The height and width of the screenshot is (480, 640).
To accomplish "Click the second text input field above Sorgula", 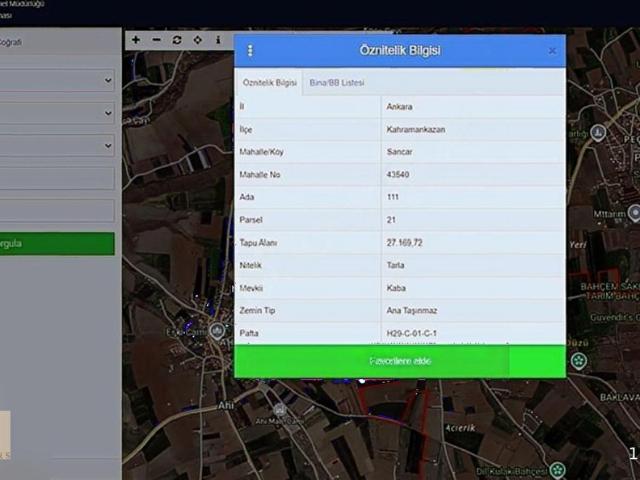I will tap(56, 210).
